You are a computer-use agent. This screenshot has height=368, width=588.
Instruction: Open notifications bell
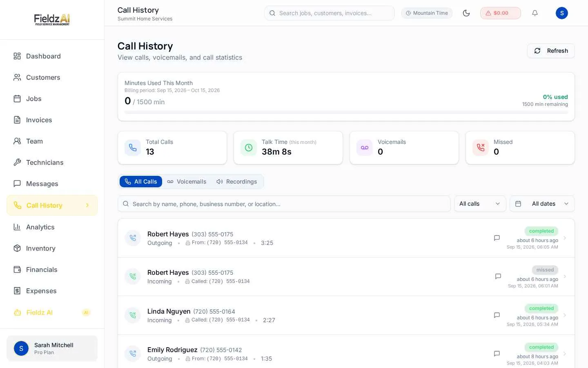pyautogui.click(x=535, y=13)
